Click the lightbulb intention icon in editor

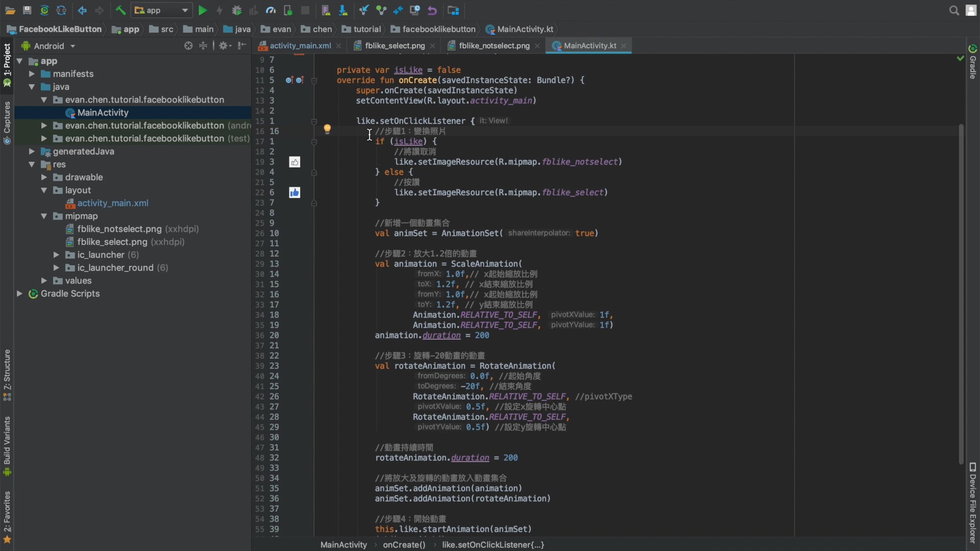point(327,129)
